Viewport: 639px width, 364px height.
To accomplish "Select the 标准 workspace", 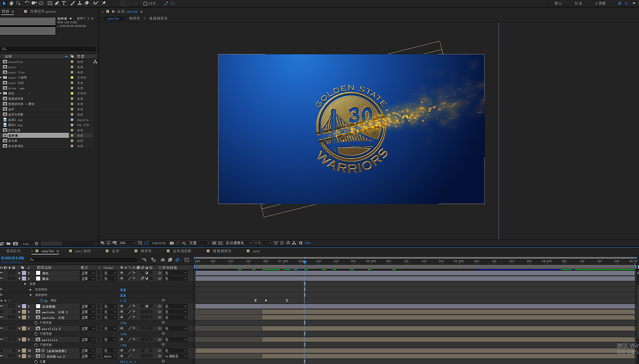I will tap(578, 3).
